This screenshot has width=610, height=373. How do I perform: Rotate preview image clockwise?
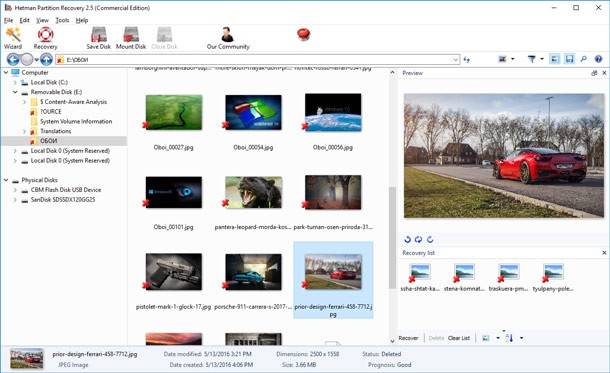coord(430,239)
